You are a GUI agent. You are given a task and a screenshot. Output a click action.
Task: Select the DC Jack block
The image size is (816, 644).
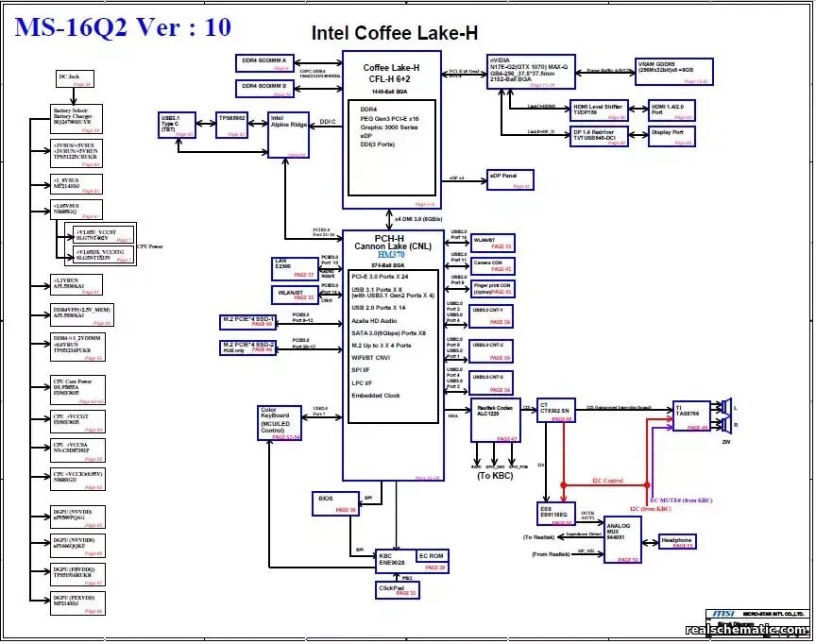[x=75, y=79]
